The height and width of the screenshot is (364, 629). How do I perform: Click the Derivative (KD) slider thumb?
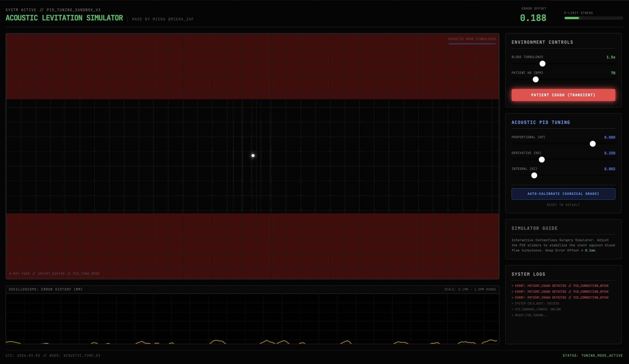tap(541, 160)
